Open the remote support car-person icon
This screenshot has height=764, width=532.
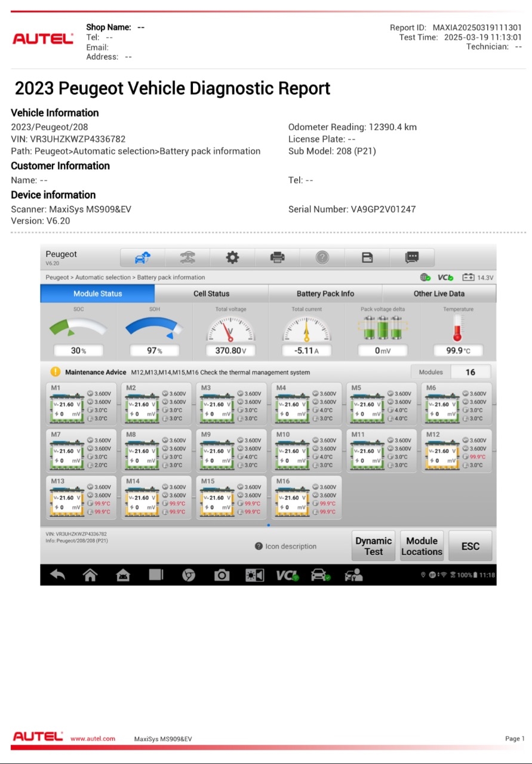353,575
